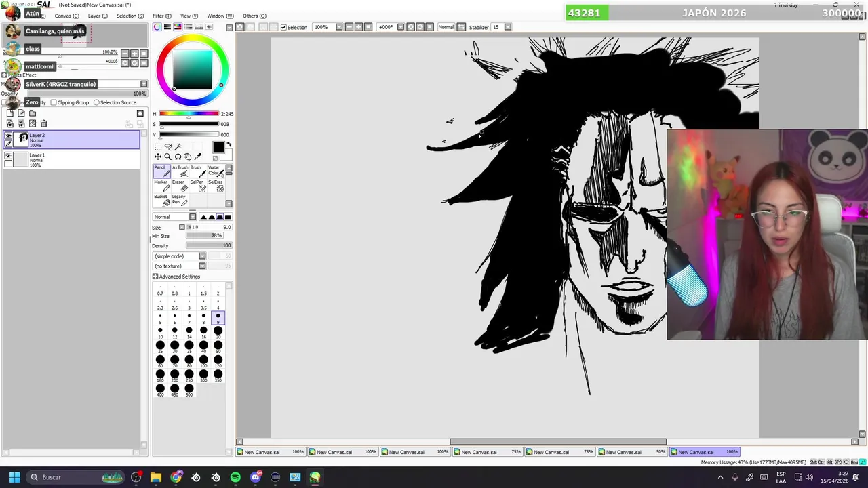
Task: Hide Layer1 with its eye icon
Action: (8, 156)
